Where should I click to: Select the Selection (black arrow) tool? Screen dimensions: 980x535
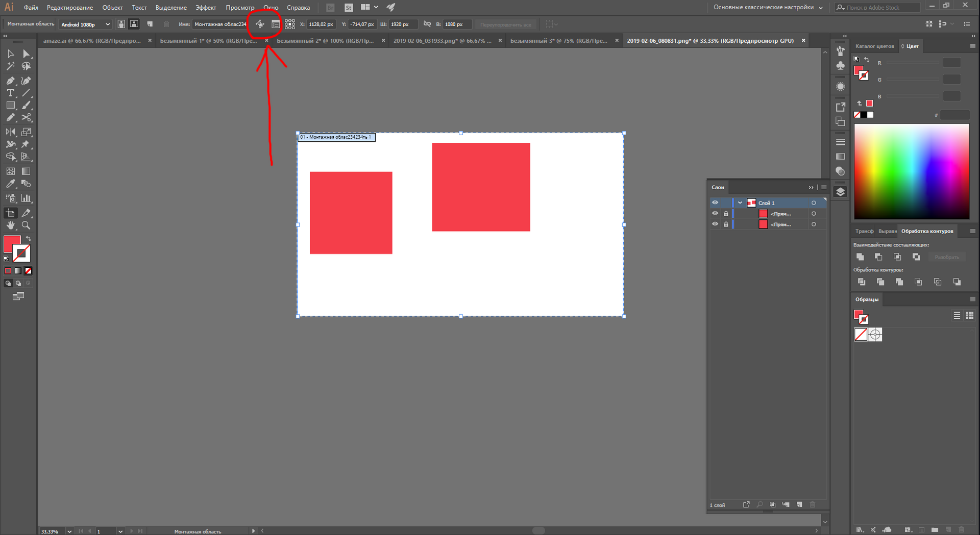pyautogui.click(x=10, y=54)
